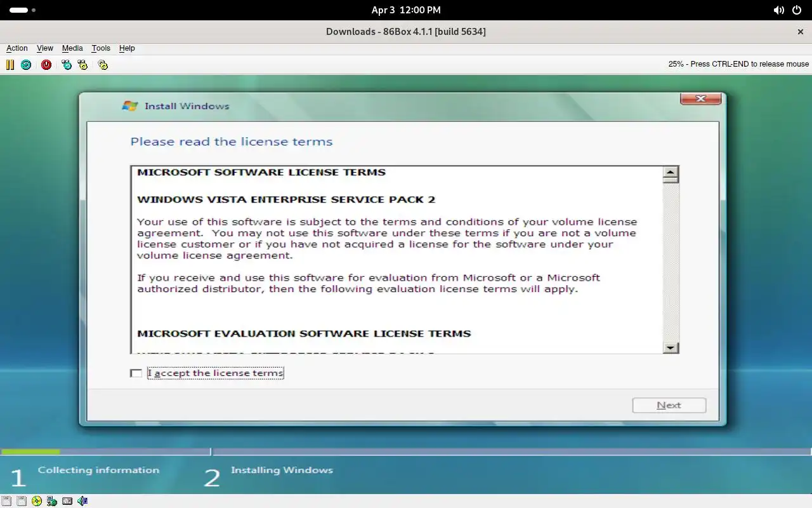Click the red ACPI shutdown power icon

tap(46, 65)
